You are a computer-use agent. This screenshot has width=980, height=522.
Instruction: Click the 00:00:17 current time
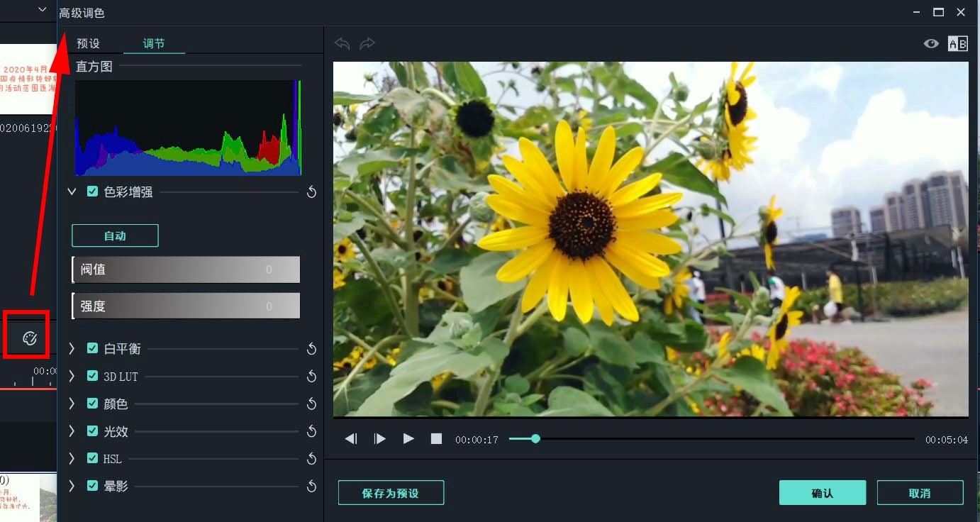click(477, 440)
